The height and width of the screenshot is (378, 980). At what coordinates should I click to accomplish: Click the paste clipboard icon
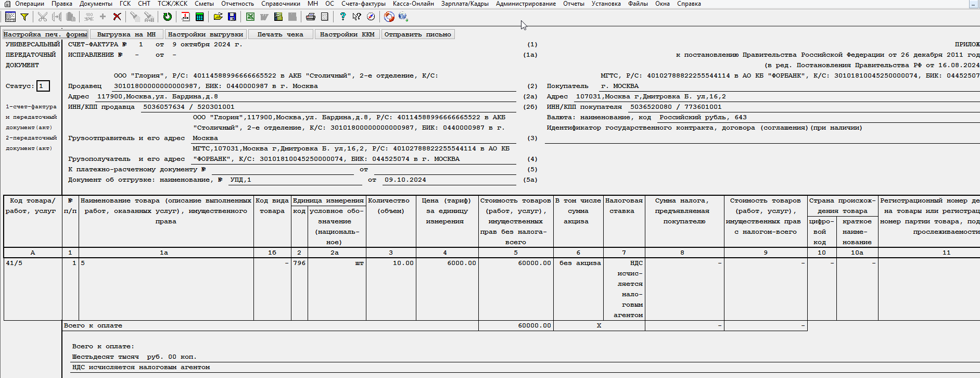71,17
